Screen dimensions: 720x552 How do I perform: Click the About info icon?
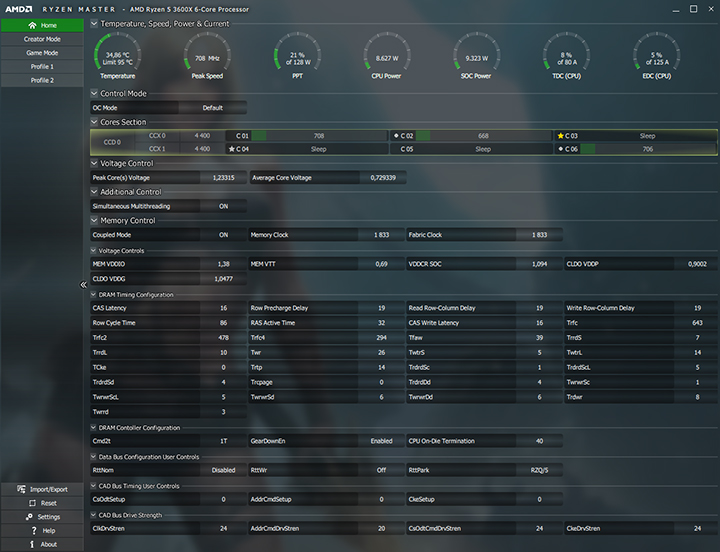point(32,544)
